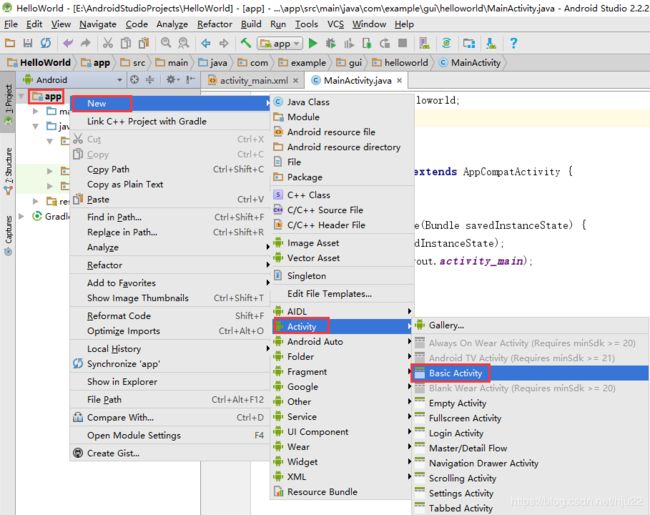The image size is (650, 515).
Task: Click the Redo arrow icon
Action: 85,43
